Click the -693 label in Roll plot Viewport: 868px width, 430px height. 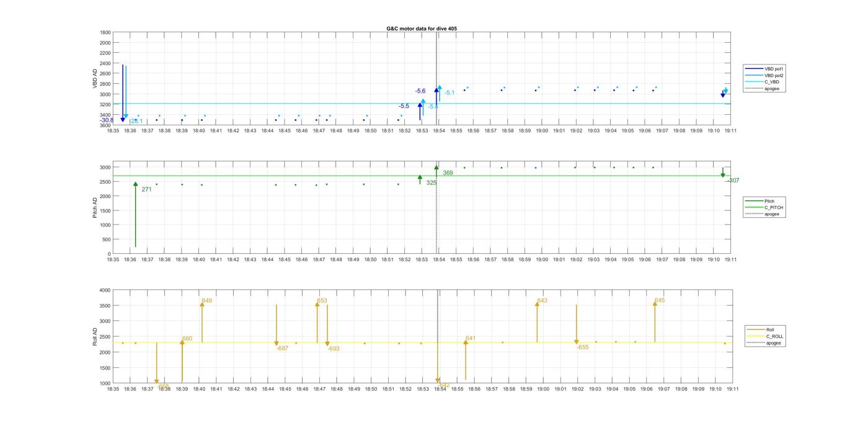pyautogui.click(x=334, y=349)
